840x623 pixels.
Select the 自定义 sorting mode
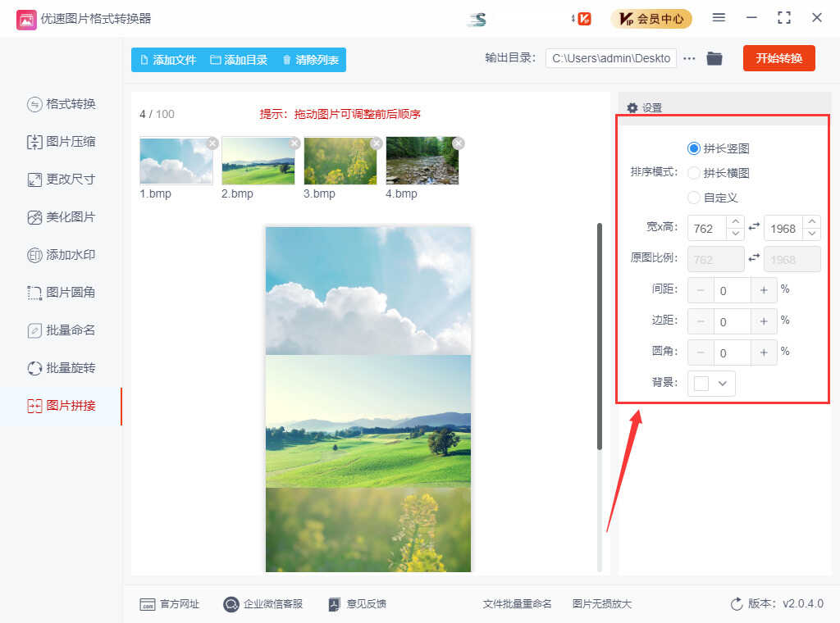(694, 198)
